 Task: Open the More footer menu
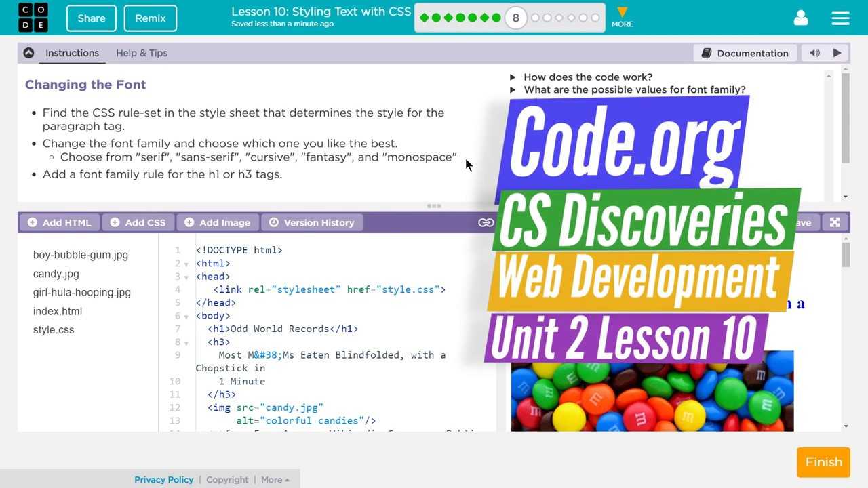(275, 479)
